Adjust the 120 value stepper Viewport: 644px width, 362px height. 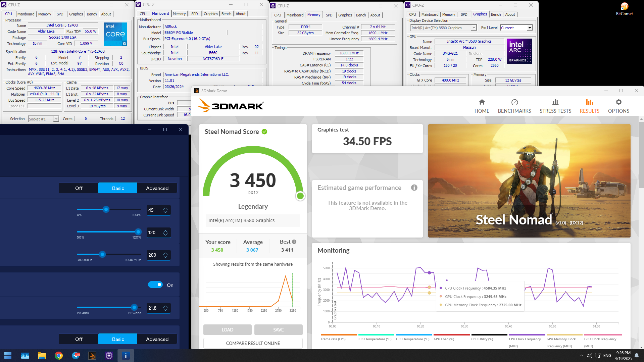tap(165, 232)
